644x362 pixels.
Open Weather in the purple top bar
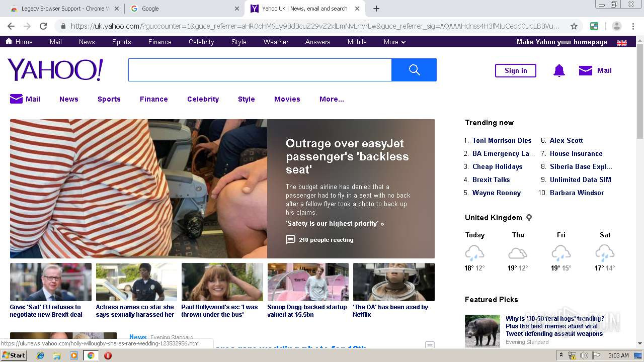tap(276, 42)
